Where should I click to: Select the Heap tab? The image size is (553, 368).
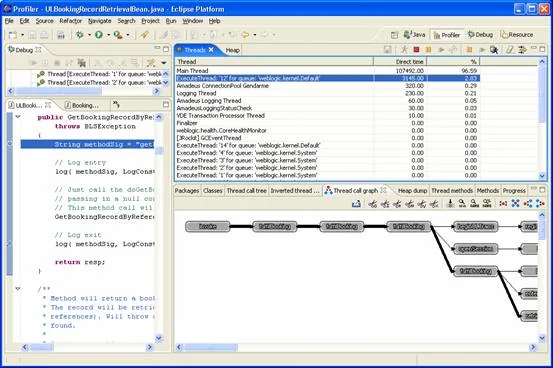(232, 50)
